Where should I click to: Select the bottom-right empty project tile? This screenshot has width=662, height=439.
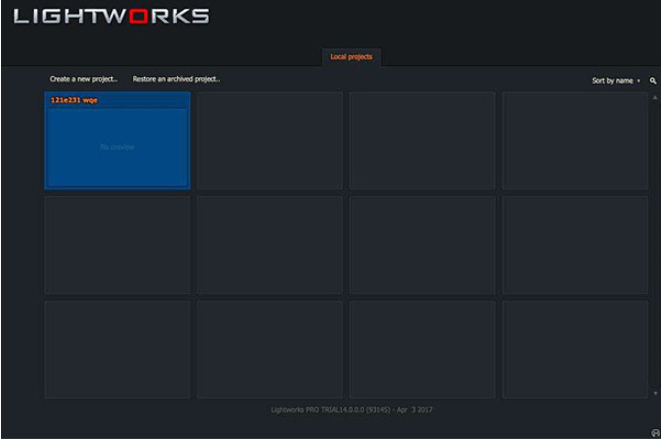(574, 349)
